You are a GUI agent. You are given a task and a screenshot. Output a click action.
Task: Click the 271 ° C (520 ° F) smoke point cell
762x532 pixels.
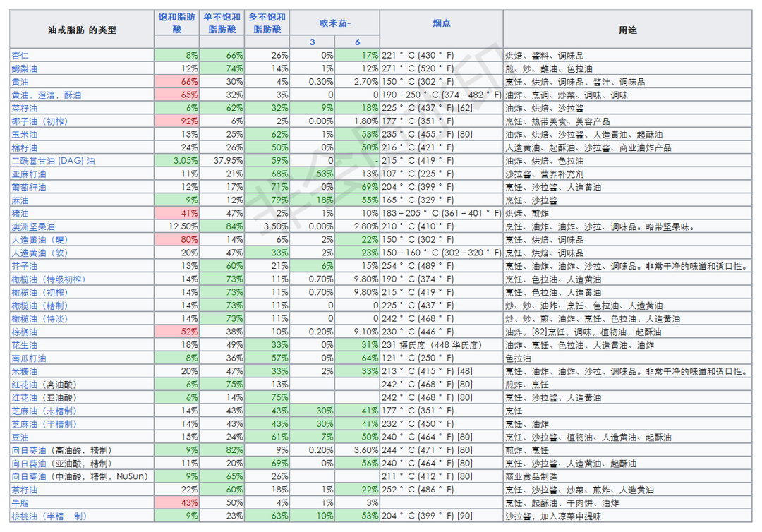441,68
